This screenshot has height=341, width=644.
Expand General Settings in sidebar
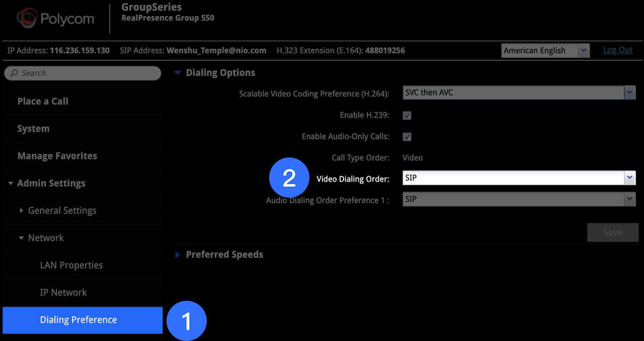[x=22, y=211]
